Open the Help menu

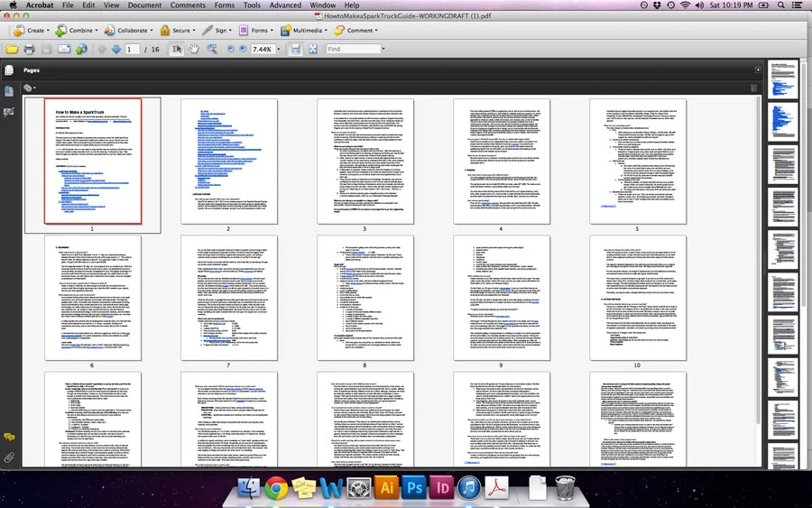pyautogui.click(x=352, y=5)
